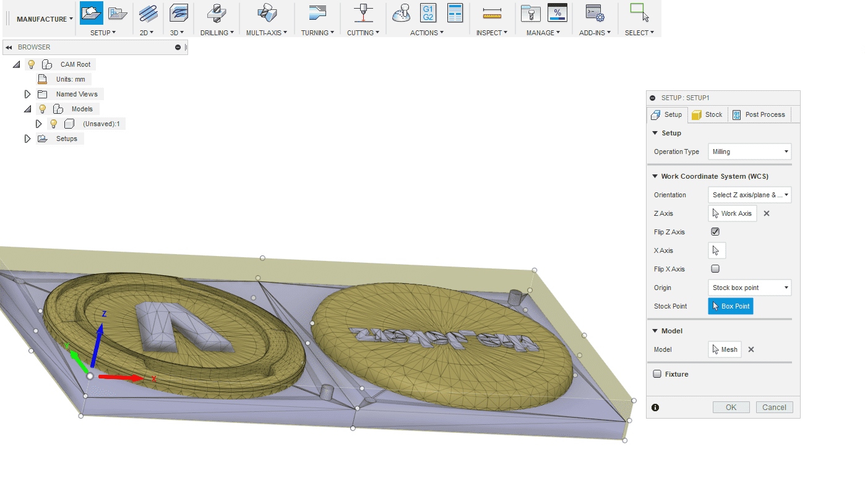Clear the Mesh model selection
This screenshot has height=504, width=865.
751,349
